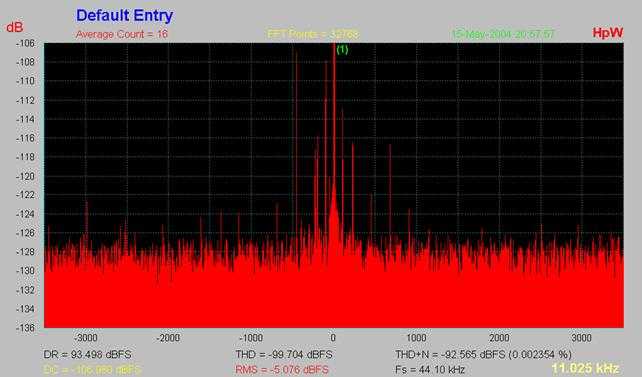Click the '0' frequency axis label
Viewport: 642px width, 377px height.
coord(333,338)
